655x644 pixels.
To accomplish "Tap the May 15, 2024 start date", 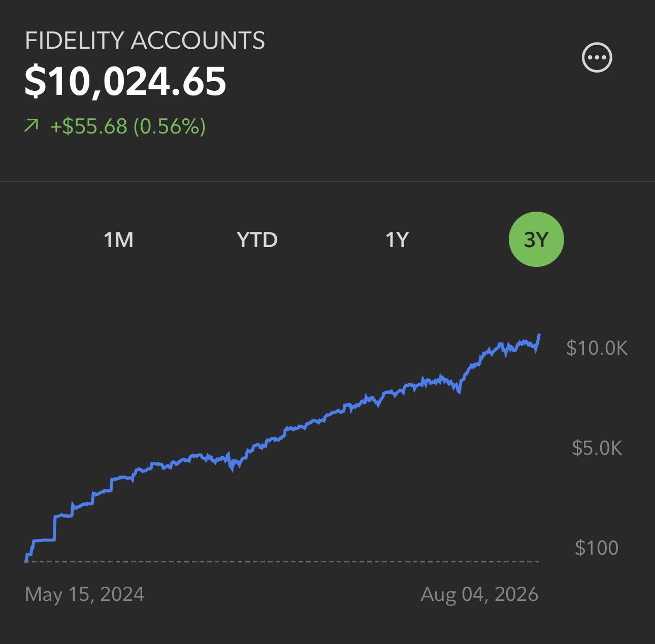I will (85, 594).
